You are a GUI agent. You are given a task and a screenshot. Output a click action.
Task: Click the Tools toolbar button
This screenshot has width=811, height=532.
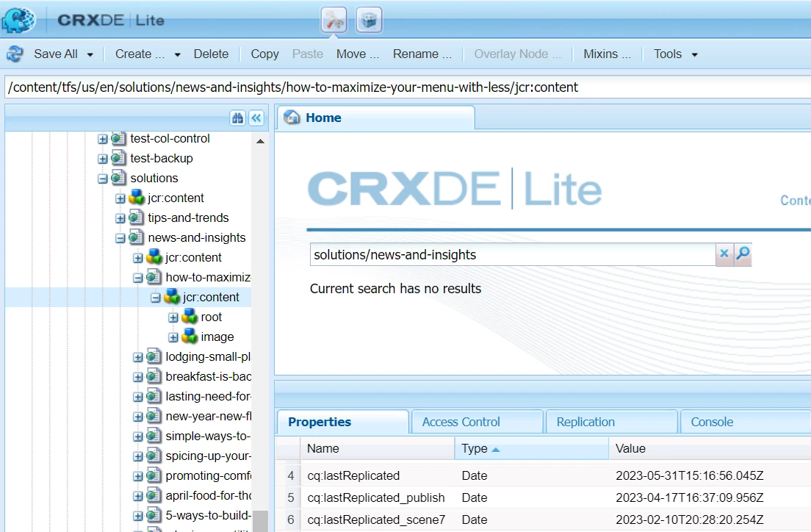668,54
